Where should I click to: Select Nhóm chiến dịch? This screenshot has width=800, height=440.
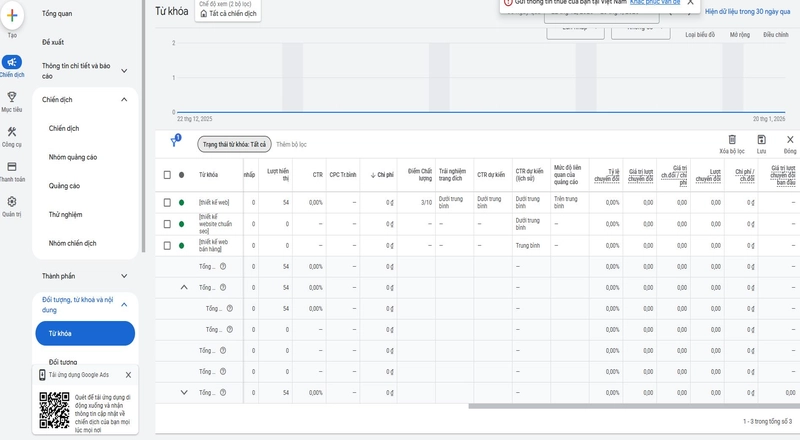72,243
